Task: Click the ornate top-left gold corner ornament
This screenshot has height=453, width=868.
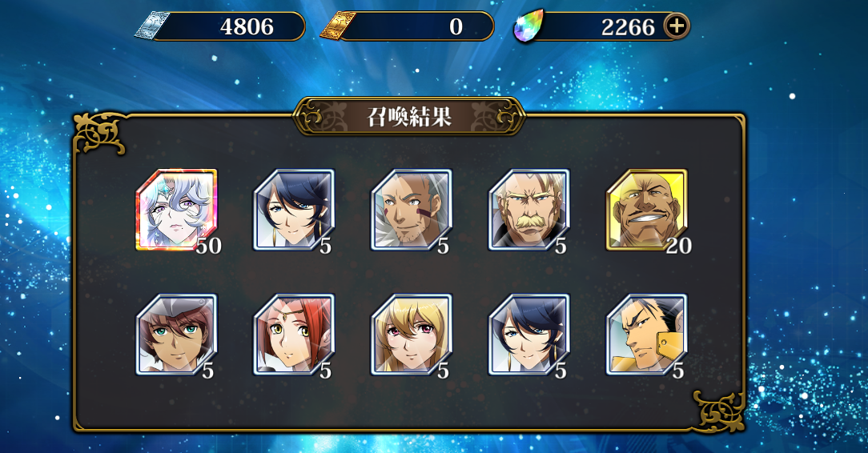Action: click(99, 133)
